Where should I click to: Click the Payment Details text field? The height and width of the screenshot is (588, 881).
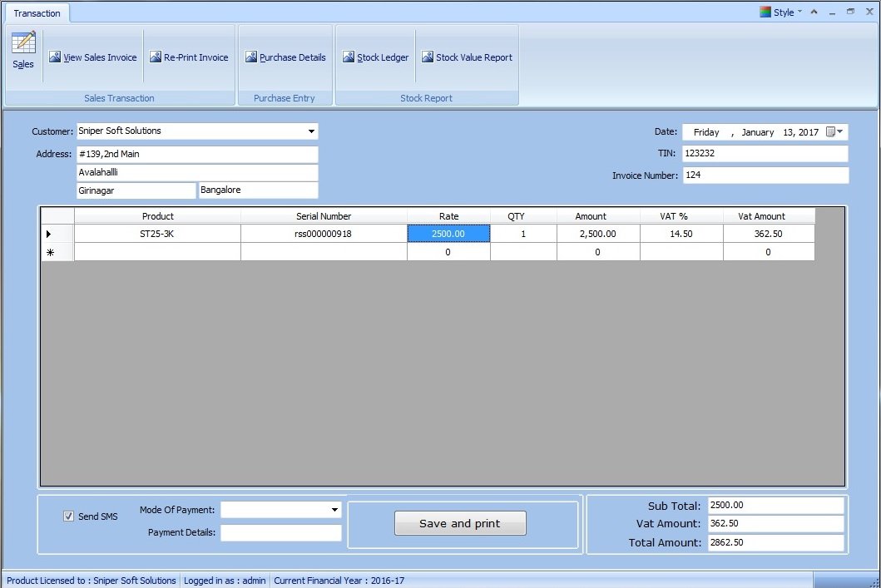click(x=280, y=532)
